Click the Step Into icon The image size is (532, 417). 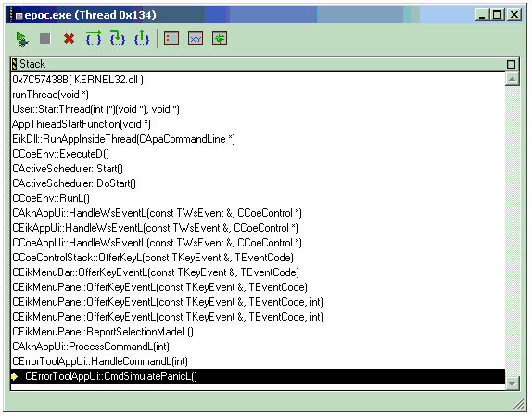click(x=118, y=38)
